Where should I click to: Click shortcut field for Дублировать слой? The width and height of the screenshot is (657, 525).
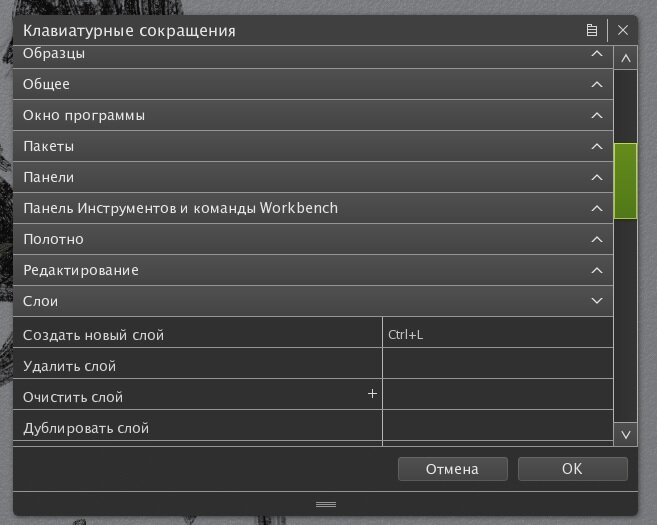click(x=498, y=427)
